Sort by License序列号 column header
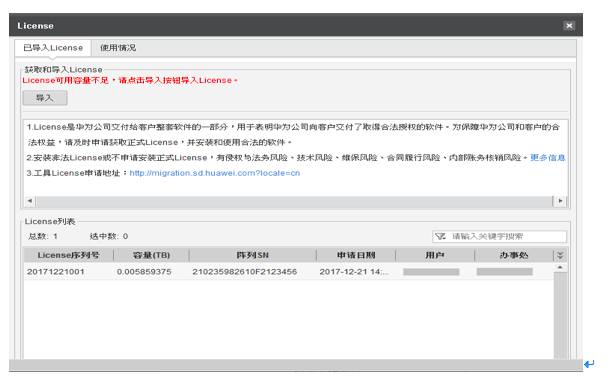The height and width of the screenshot is (377, 615). [69, 255]
